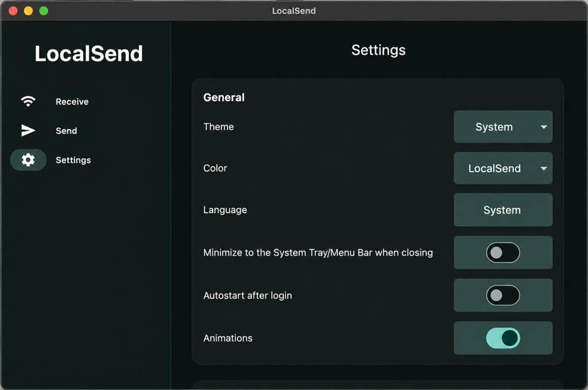Click the LocalSend logo text in sidebar
The width and height of the screenshot is (588, 390).
(89, 53)
